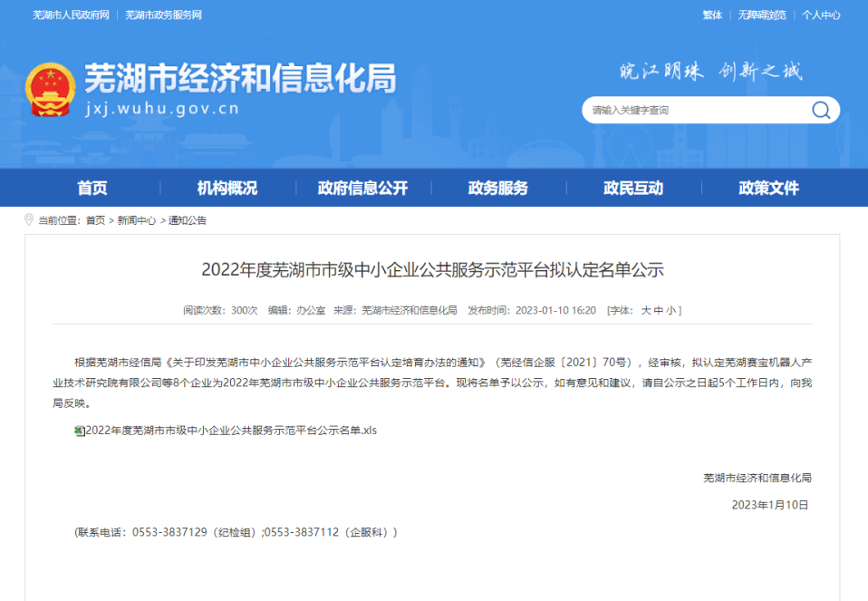Viewport: 868px width, 601px height.
Task: Select 政务服务 from the main navigation
Action: coord(497,189)
